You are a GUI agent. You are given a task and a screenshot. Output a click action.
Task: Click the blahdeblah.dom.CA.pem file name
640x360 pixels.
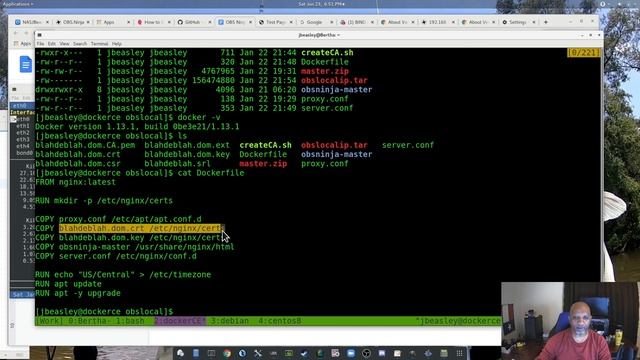(x=85, y=145)
